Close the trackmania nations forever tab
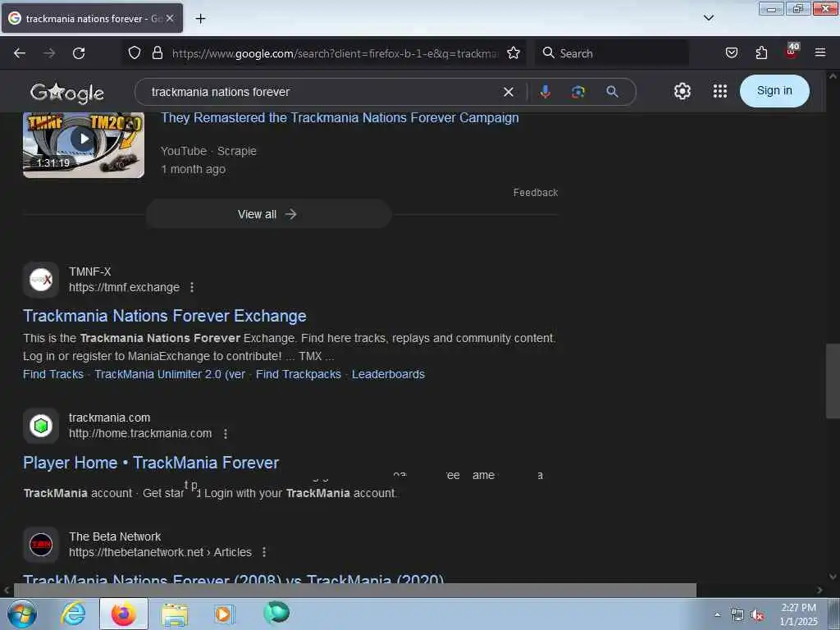Viewport: 840px width, 630px height. 170,18
